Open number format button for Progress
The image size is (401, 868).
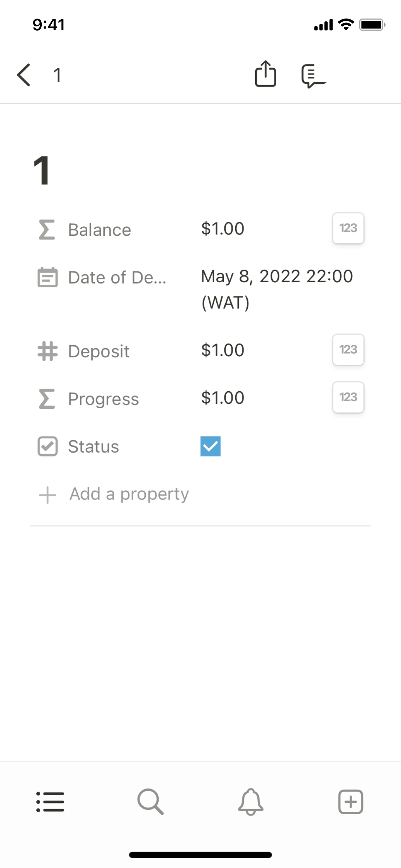348,397
